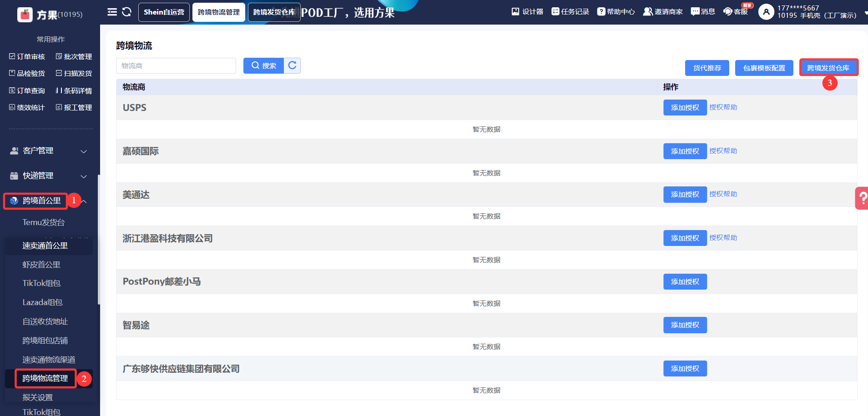The image size is (868, 416).
Task: Select 速卖通物流渠道 in sidebar
Action: pyautogui.click(x=49, y=360)
